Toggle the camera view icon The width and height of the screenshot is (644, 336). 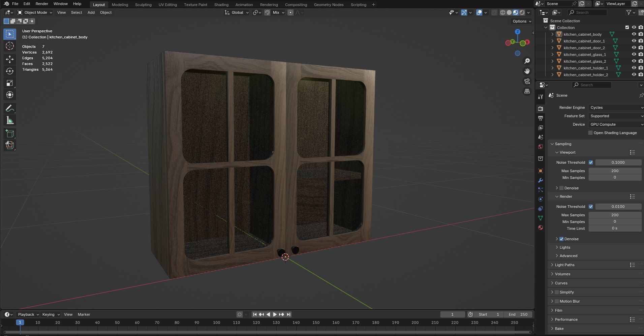pyautogui.click(x=527, y=81)
